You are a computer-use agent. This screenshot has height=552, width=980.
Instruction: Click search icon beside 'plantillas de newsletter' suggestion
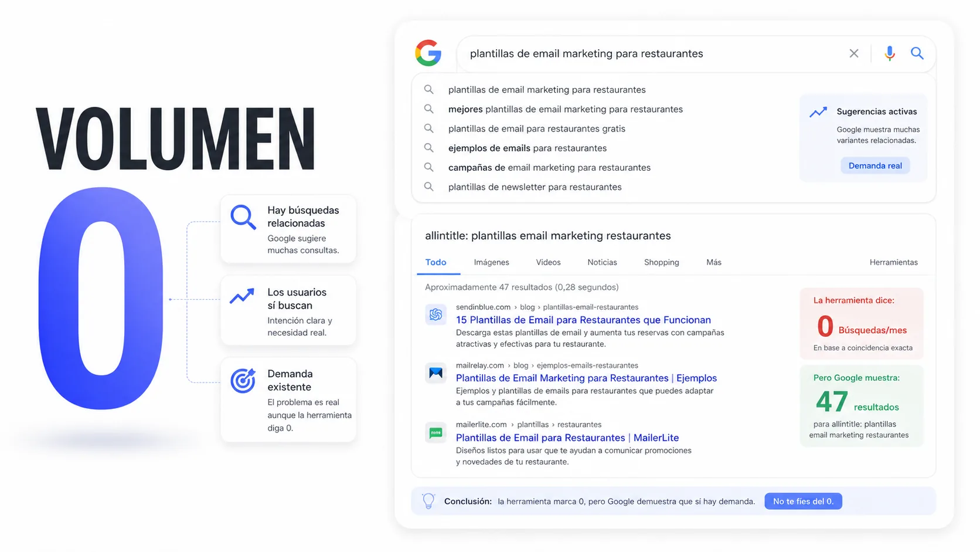[429, 187]
